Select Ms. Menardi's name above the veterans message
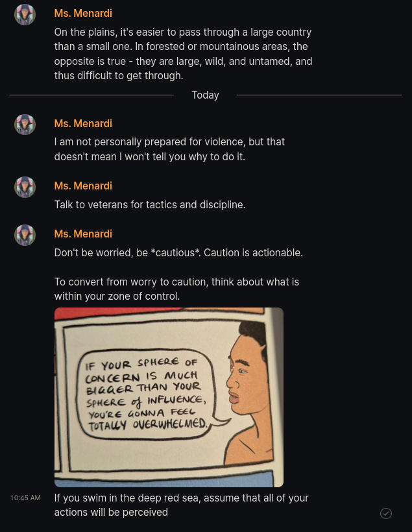The height and width of the screenshot is (532, 412). (83, 186)
